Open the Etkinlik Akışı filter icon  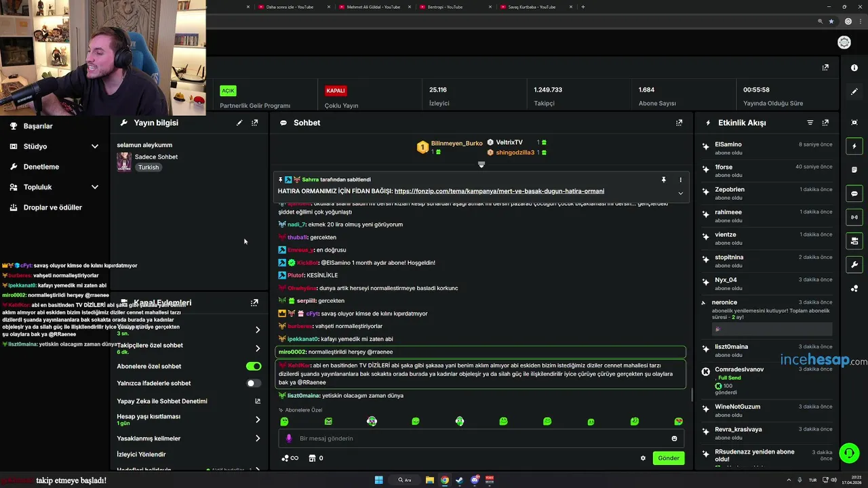pyautogui.click(x=810, y=123)
